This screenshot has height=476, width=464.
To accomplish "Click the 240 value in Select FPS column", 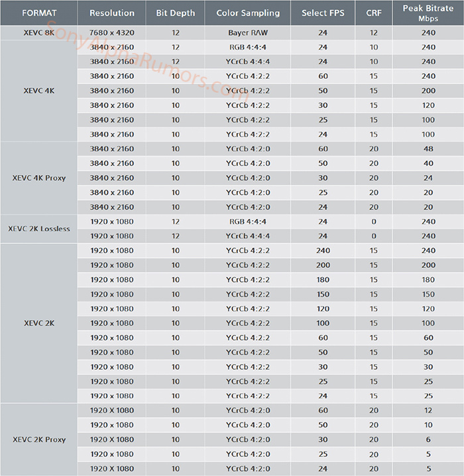I will 323,251.
